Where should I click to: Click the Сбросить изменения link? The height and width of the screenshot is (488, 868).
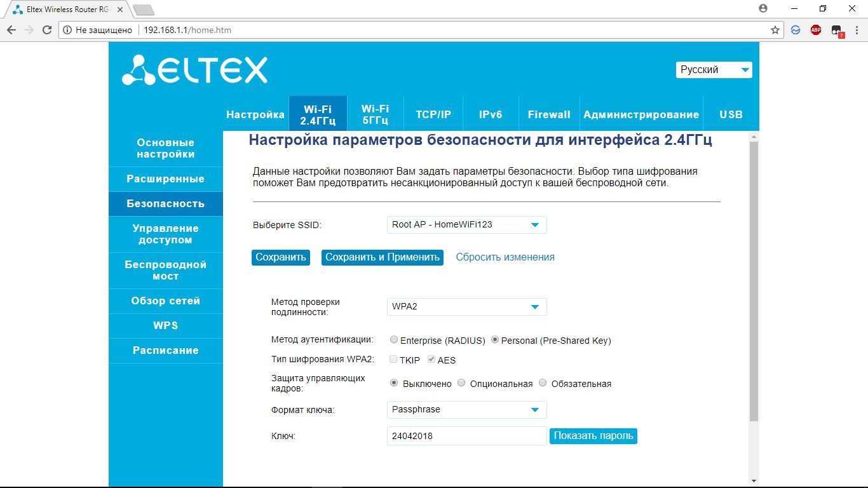[505, 257]
